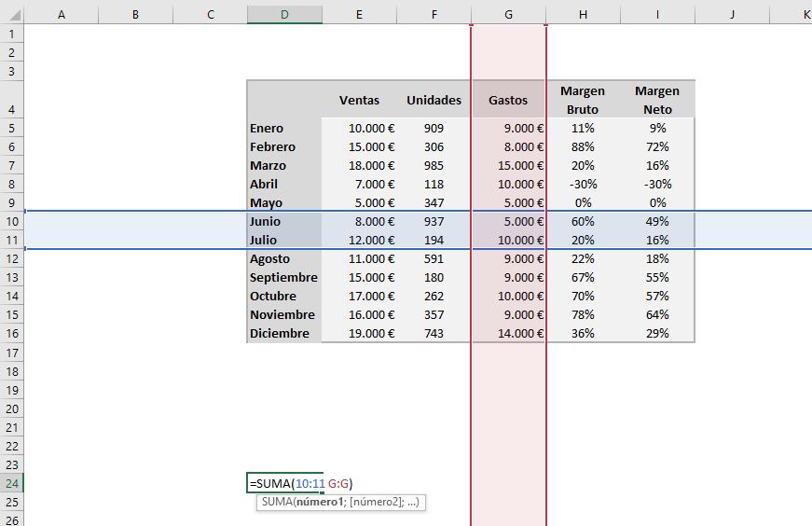Click Febrero expenses cell 8.000 €
Image resolution: width=812 pixels, height=526 pixels.
[508, 146]
